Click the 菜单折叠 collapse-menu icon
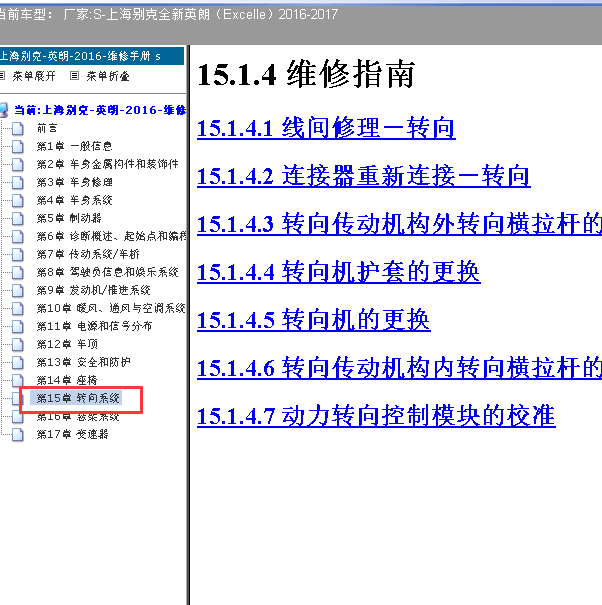The image size is (602, 605). (x=74, y=76)
